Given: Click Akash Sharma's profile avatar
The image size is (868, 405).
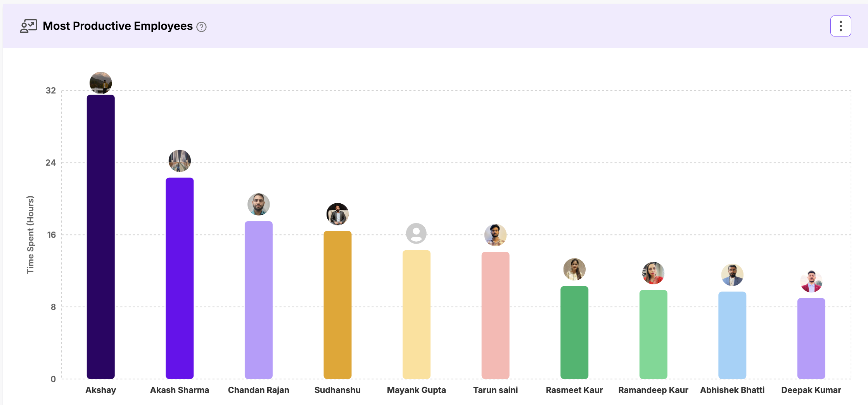Looking at the screenshot, I should pyautogui.click(x=180, y=161).
